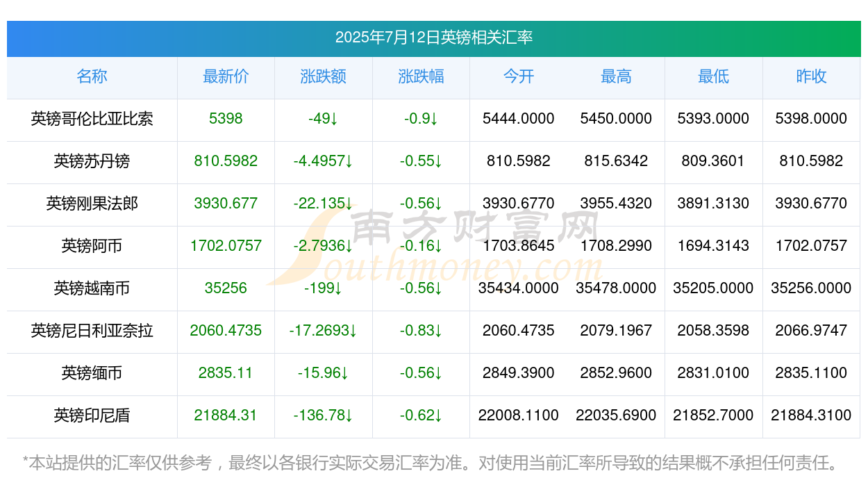Click latest price 5398
The height and width of the screenshot is (485, 868).
(x=226, y=119)
